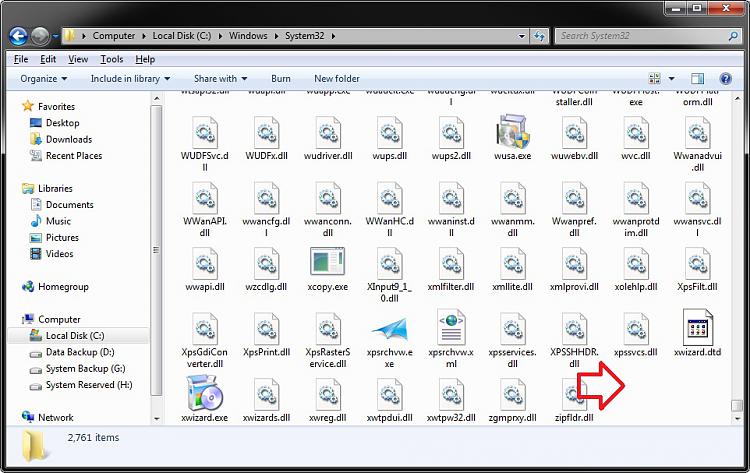Screen dimensions: 750x473
Task: Toggle the preview pane button
Action: click(697, 78)
